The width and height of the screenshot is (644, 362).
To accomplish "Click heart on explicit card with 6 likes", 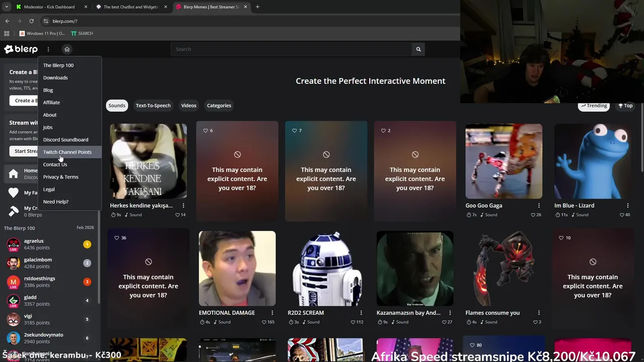I will click(205, 131).
